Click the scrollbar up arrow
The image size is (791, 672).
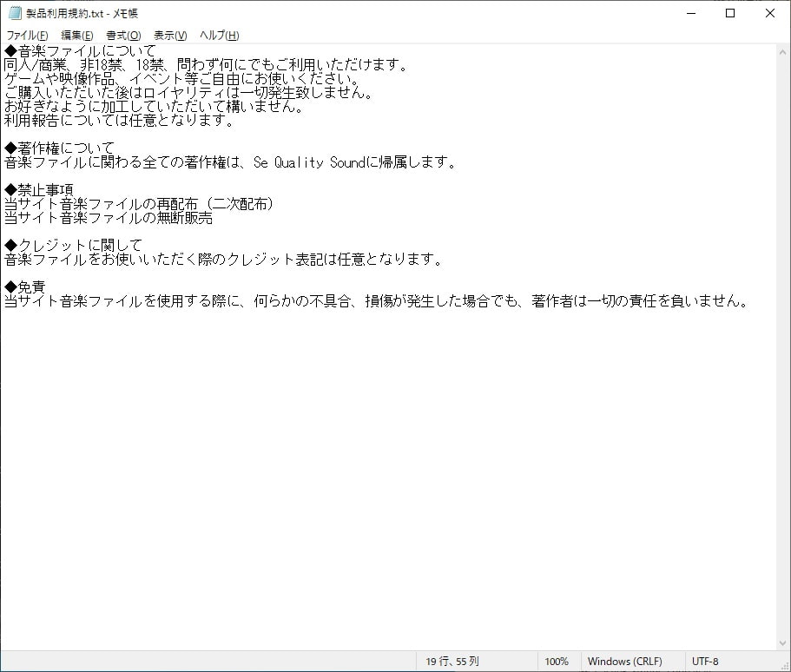pyautogui.click(x=783, y=51)
